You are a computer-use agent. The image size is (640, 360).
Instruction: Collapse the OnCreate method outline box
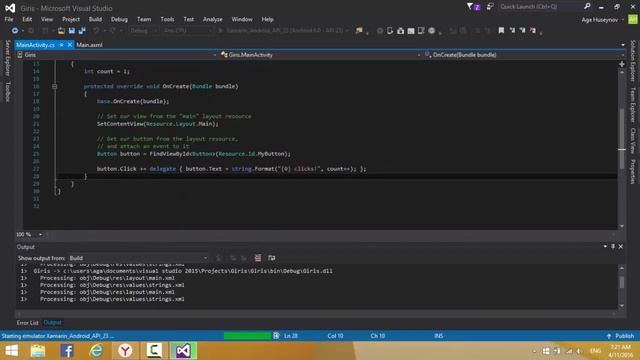click(54, 87)
